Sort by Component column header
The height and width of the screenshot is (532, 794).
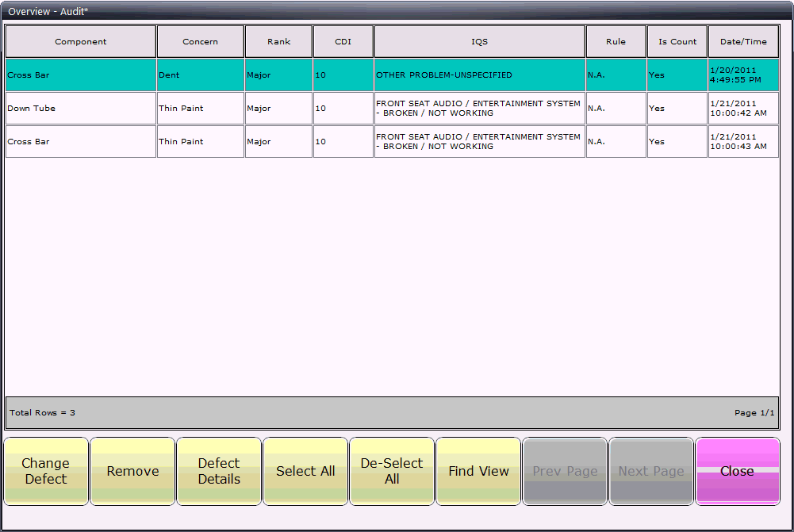81,41
